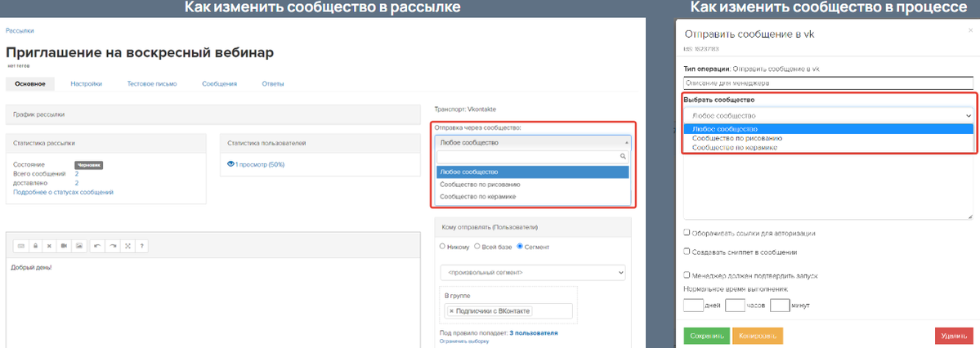The width and height of the screenshot is (980, 348).
Task: Open 'Подробнее о статусах сообщений' link
Action: [x=63, y=192]
